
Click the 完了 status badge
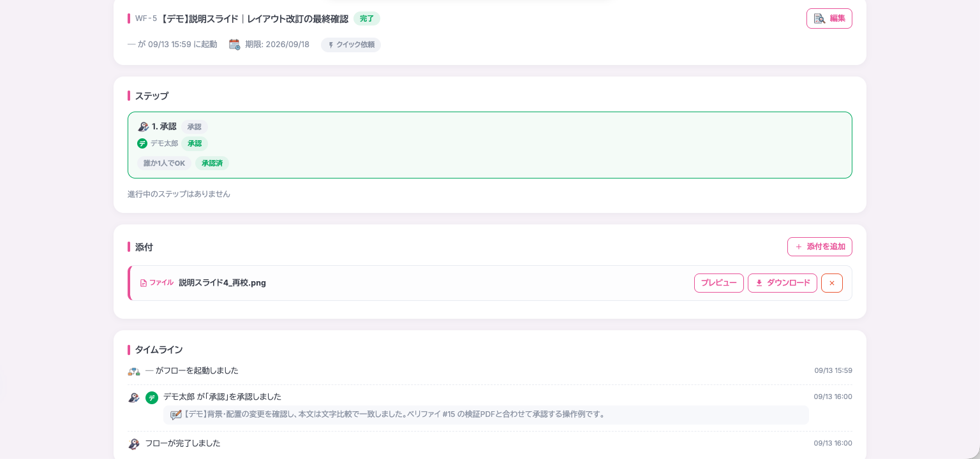[x=367, y=18]
